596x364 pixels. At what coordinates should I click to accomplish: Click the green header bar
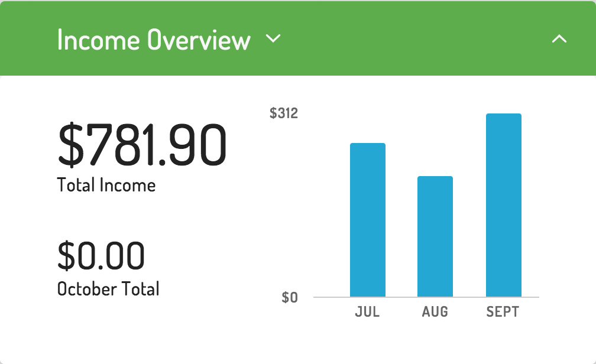(x=298, y=38)
